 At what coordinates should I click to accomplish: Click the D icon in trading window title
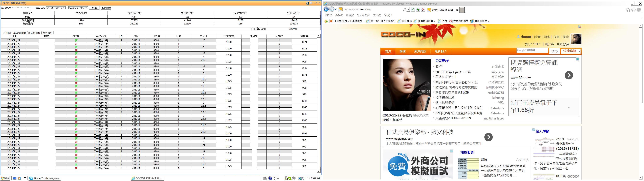pos(308,3)
